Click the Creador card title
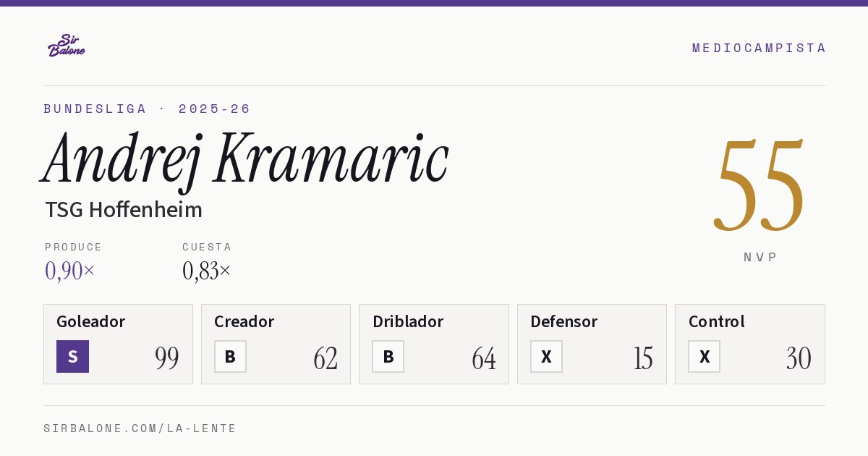Viewport: 868px width, 456px height. [x=244, y=321]
